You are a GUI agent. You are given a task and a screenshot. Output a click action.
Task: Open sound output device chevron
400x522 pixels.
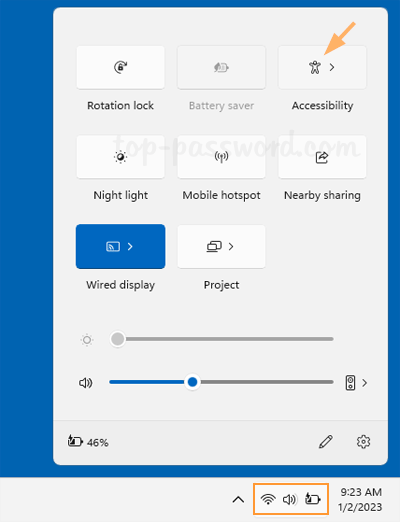(364, 383)
